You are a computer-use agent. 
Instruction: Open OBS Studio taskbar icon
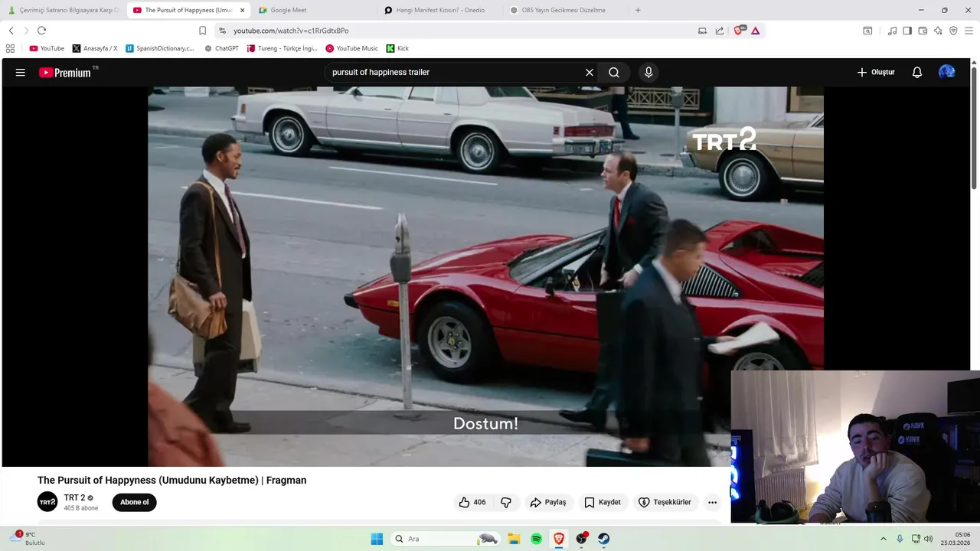582,539
